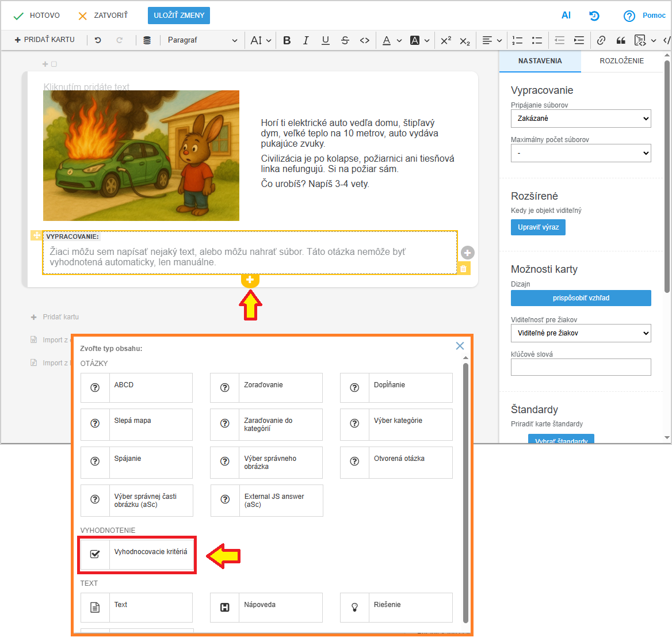Select Riešenie content type
The height and width of the screenshot is (641, 672).
(396, 608)
